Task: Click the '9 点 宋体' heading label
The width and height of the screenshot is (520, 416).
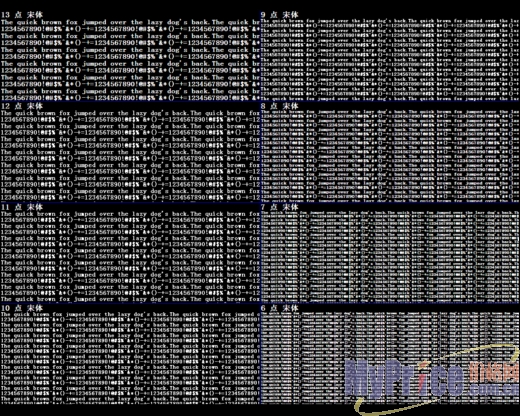Action: [279, 15]
